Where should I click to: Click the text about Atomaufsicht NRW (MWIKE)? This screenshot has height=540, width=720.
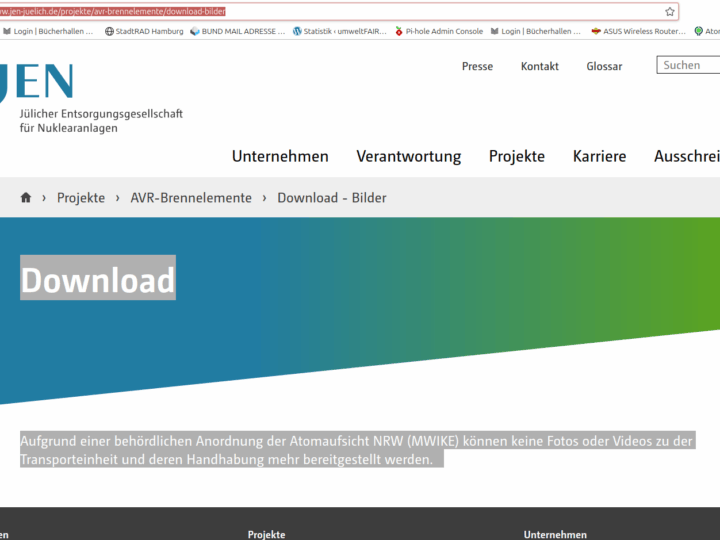pyautogui.click(x=357, y=450)
